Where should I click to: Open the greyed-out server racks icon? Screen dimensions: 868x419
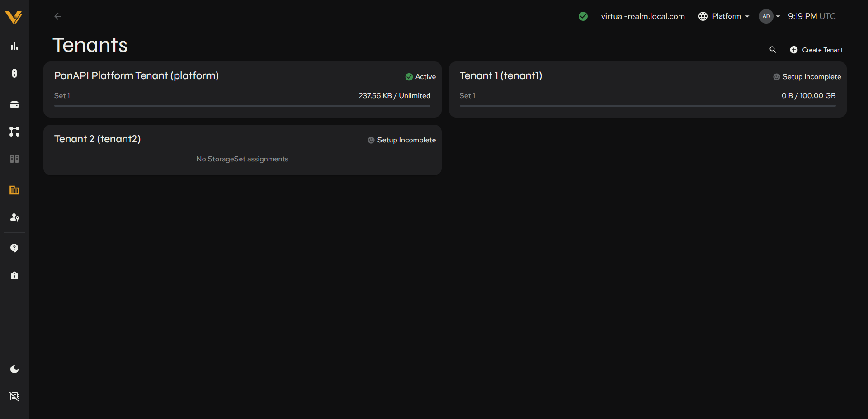coord(14,159)
